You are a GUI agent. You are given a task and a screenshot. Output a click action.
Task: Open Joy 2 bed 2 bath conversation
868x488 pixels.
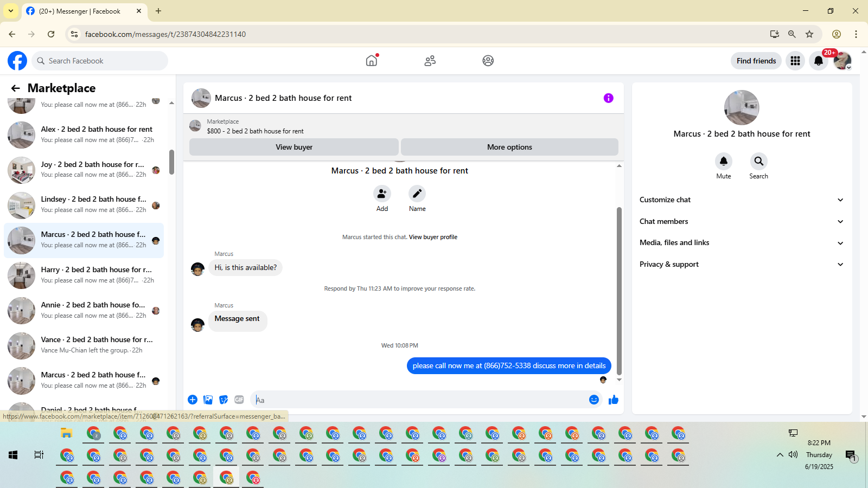pos(84,170)
